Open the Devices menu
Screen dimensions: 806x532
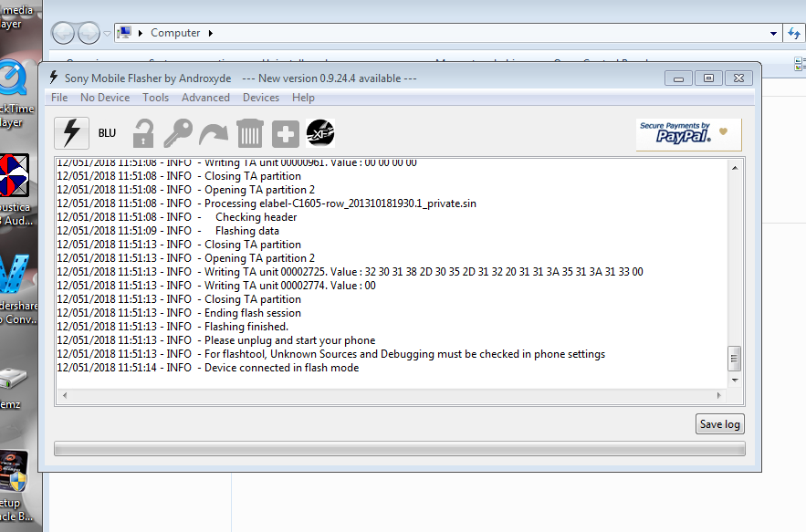tap(261, 98)
